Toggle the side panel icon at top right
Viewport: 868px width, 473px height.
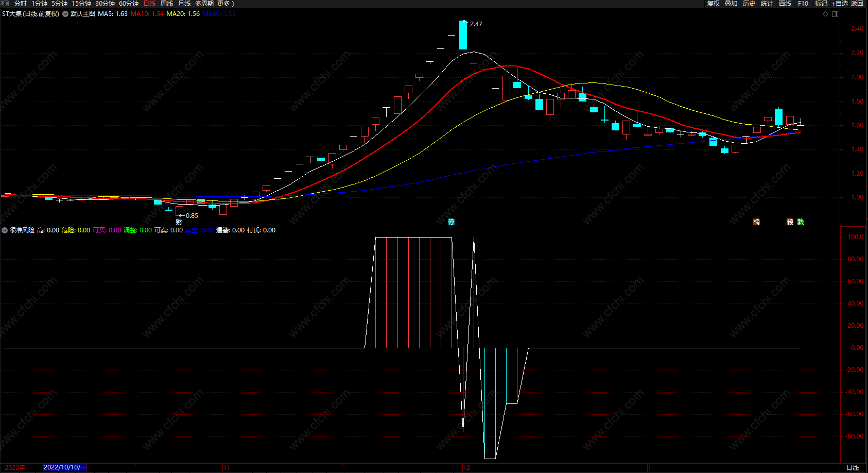click(835, 14)
